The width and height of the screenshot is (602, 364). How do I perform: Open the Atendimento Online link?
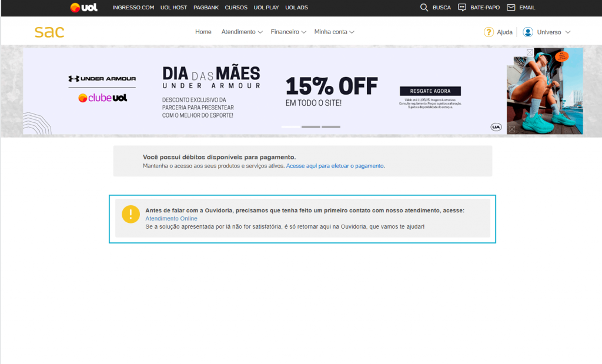171,219
